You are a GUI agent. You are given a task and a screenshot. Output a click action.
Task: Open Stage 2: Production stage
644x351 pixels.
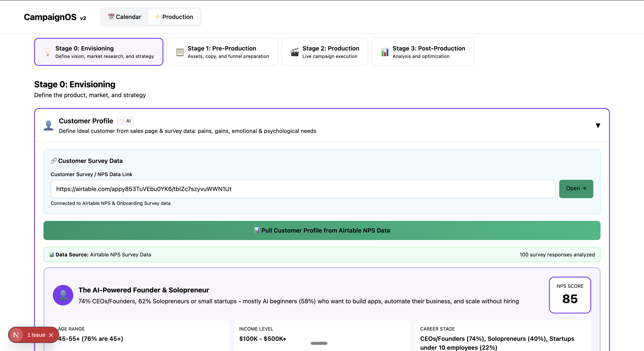tap(325, 52)
